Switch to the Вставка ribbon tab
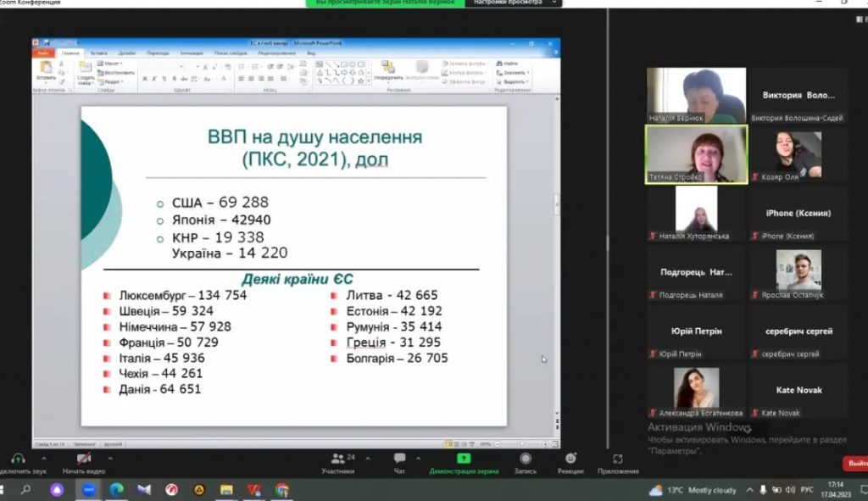 click(x=98, y=53)
